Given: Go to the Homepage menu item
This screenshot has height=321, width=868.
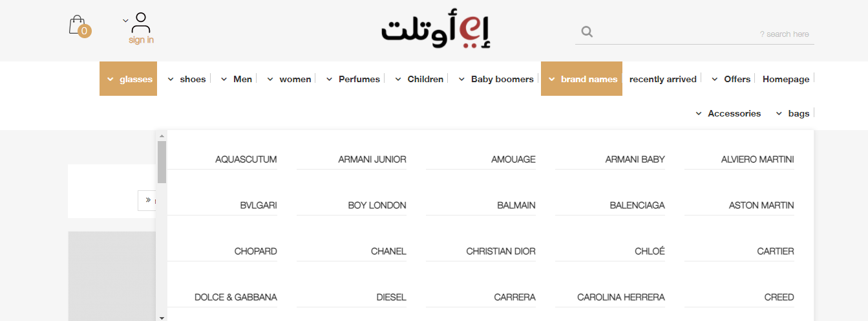Looking at the screenshot, I should [786, 79].
